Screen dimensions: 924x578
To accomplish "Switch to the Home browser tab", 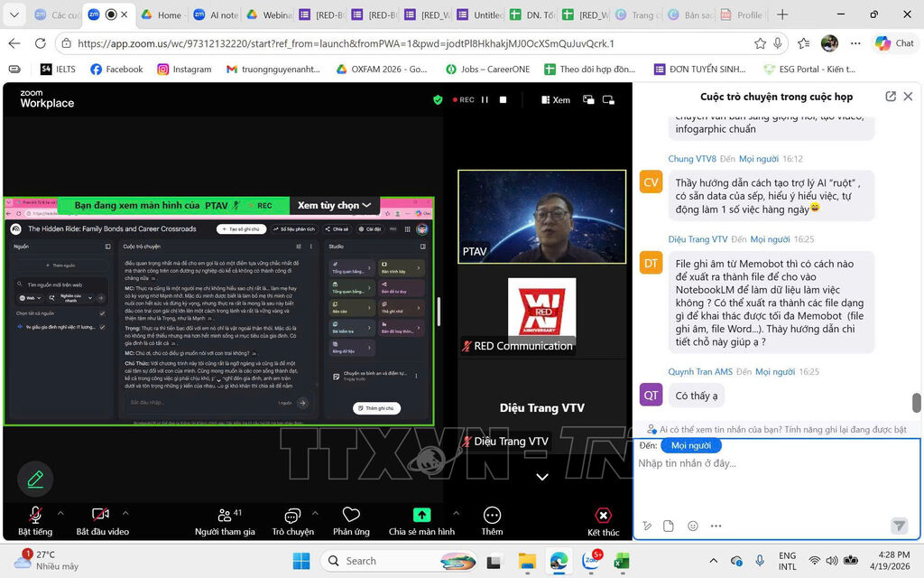I will coord(162,15).
